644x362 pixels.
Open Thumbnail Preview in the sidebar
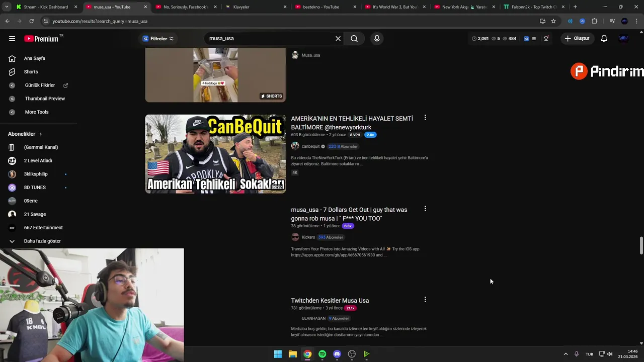point(45,99)
